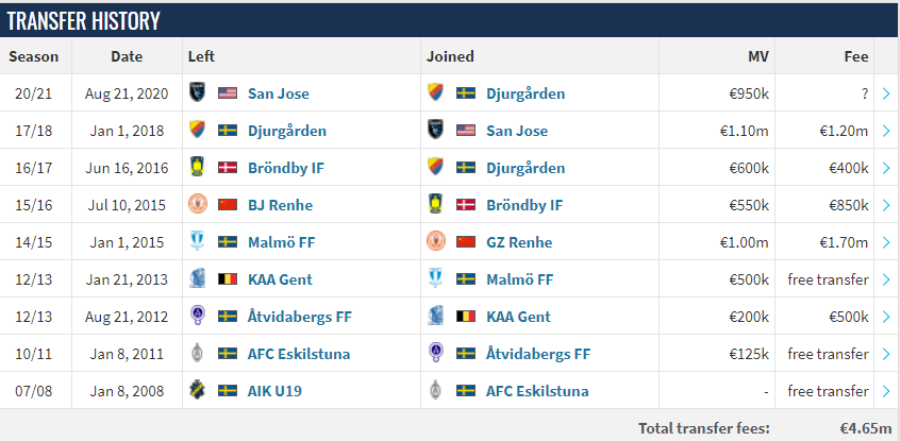Open details arrow for 07/08 transfer row
The image size is (900, 441).
click(886, 391)
